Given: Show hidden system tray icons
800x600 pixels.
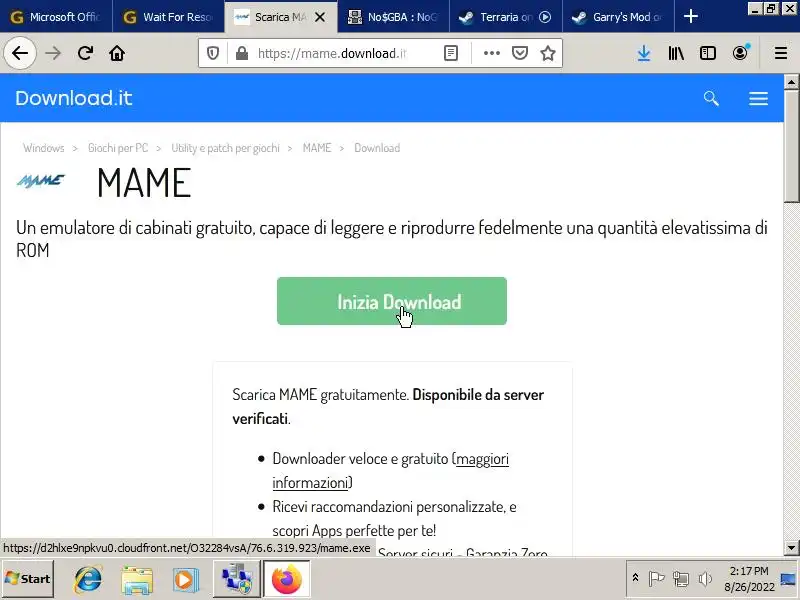Looking at the screenshot, I should coord(635,578).
